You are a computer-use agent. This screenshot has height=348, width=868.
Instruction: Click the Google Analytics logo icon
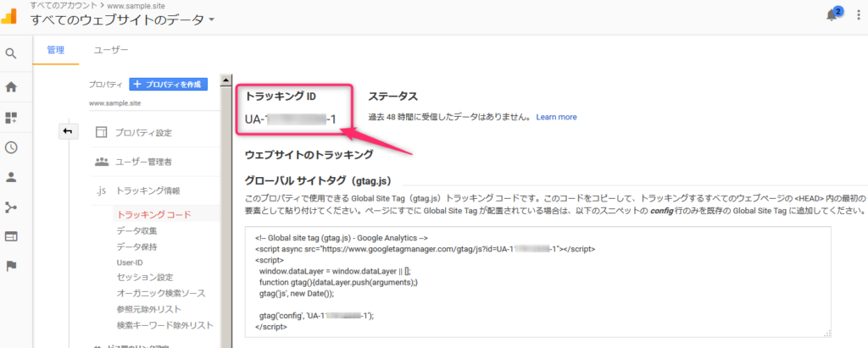pyautogui.click(x=9, y=18)
